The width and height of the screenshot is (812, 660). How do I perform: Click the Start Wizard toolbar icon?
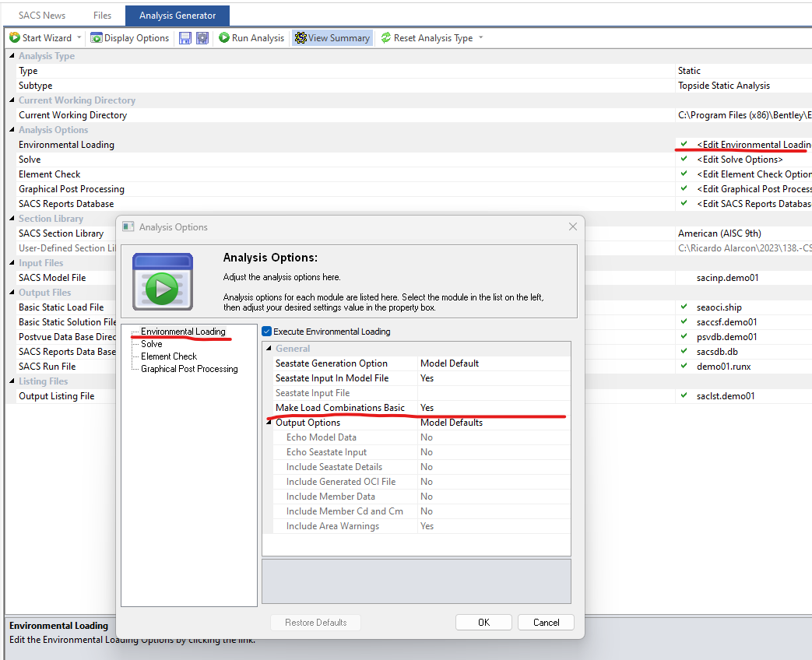(x=15, y=37)
